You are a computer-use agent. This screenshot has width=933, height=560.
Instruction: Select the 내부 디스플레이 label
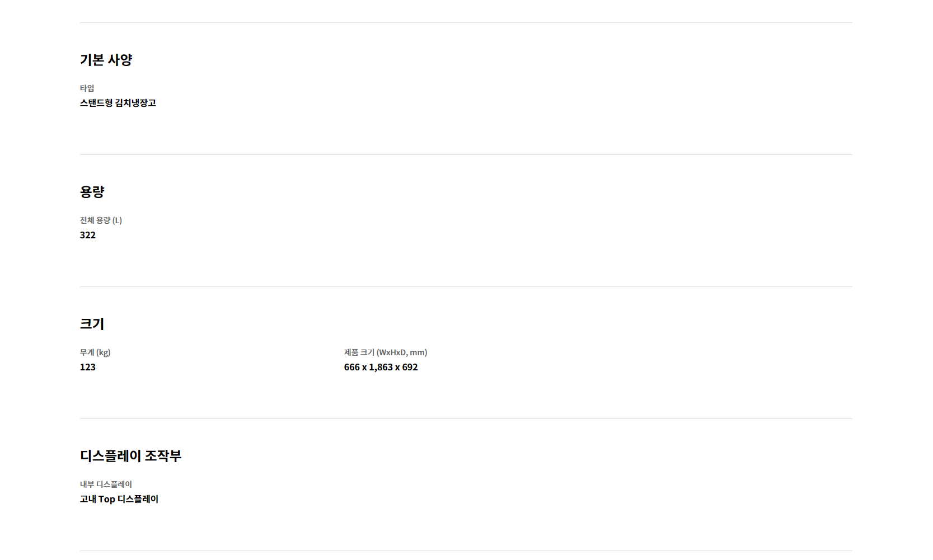pos(106,484)
